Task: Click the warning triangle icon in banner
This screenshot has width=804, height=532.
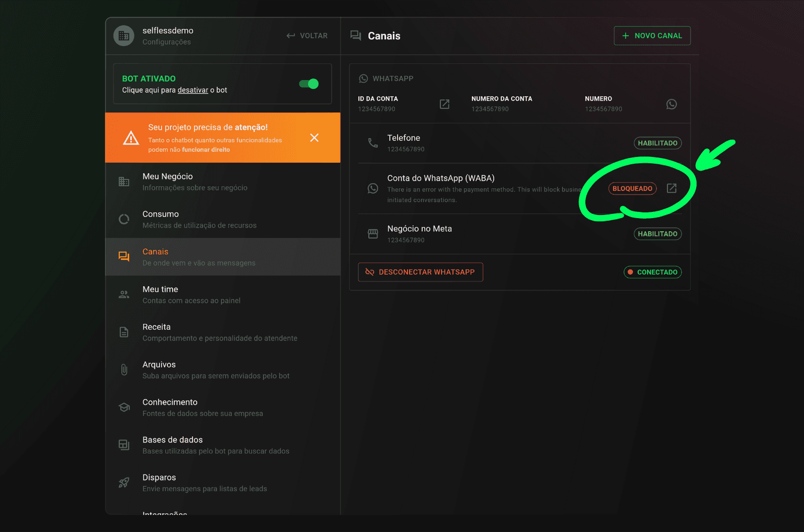Action: click(131, 138)
